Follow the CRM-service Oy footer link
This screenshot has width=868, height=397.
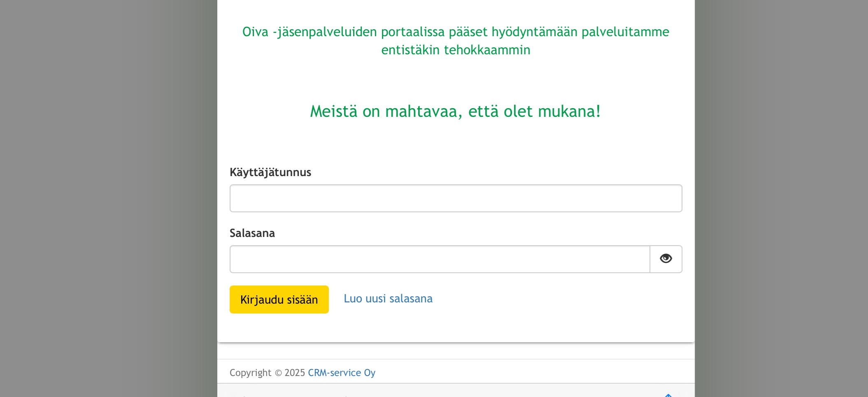coord(341,373)
